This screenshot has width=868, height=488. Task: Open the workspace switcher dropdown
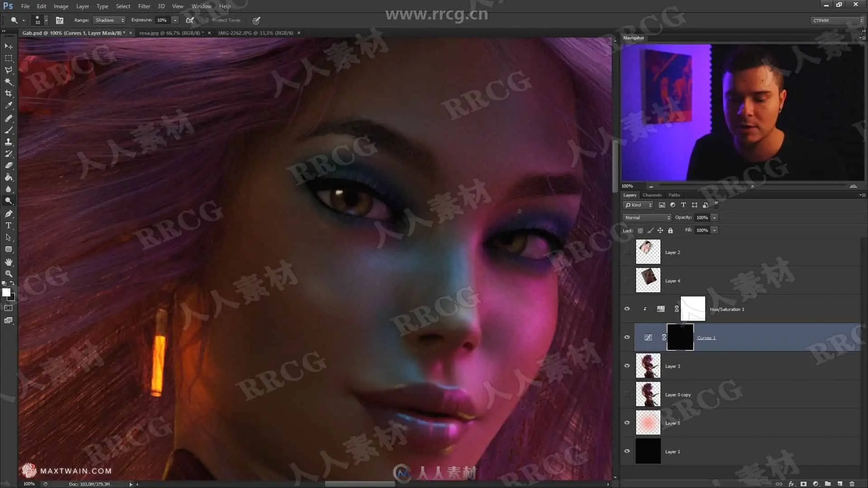[837, 20]
